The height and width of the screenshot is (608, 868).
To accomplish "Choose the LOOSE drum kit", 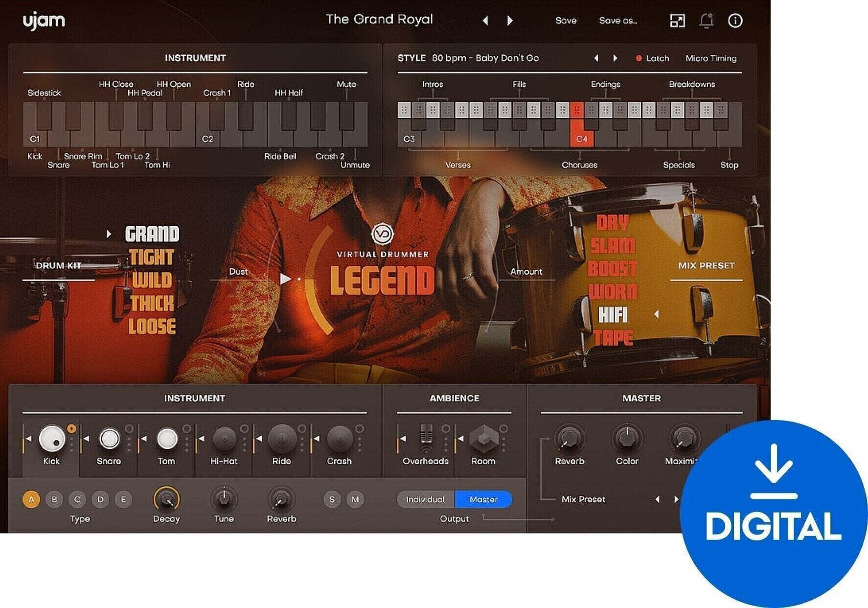I will [x=152, y=327].
